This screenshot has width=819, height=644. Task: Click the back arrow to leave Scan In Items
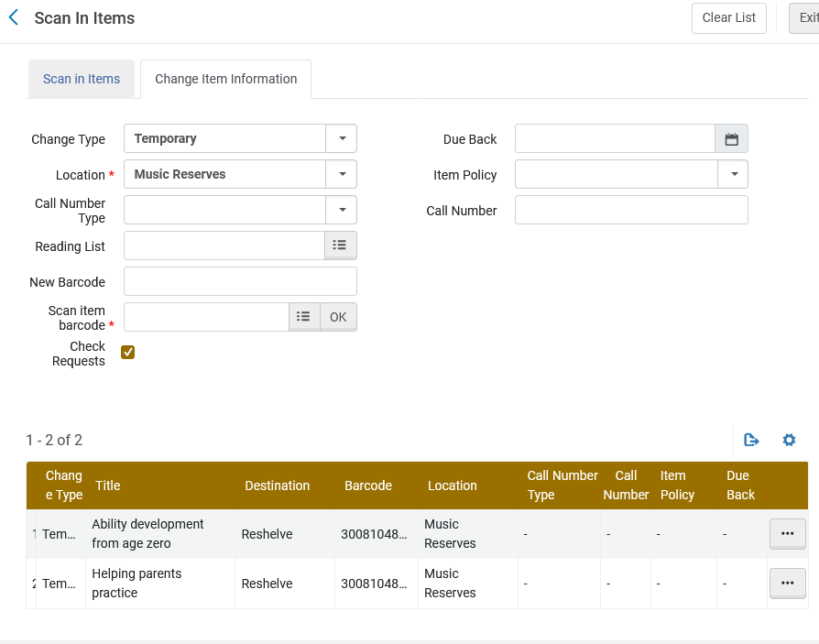point(13,17)
